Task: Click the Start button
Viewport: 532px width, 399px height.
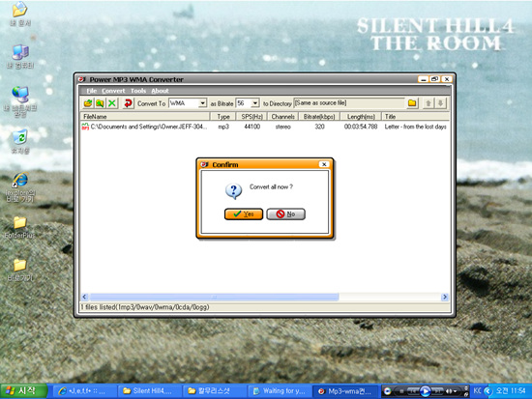Action: click(24, 391)
